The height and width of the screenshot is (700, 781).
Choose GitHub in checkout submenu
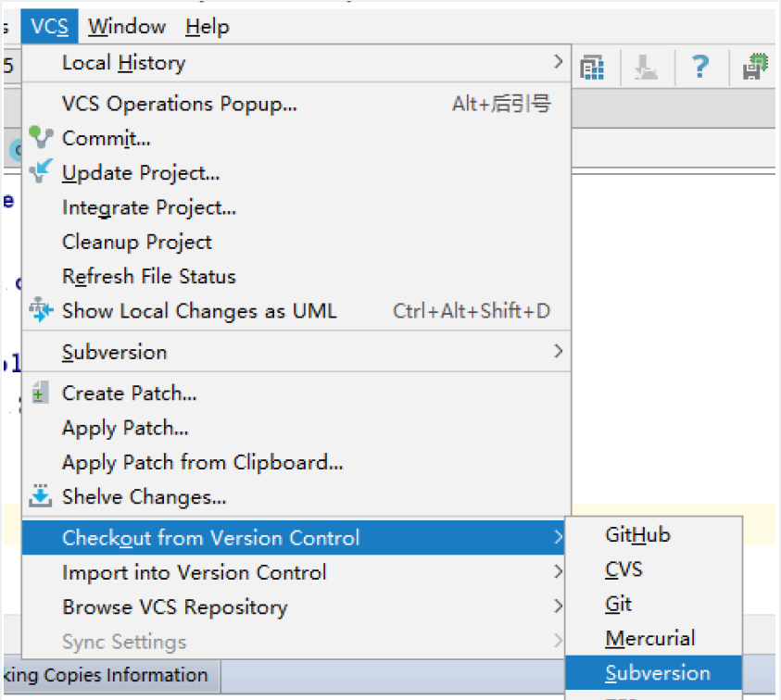[637, 534]
